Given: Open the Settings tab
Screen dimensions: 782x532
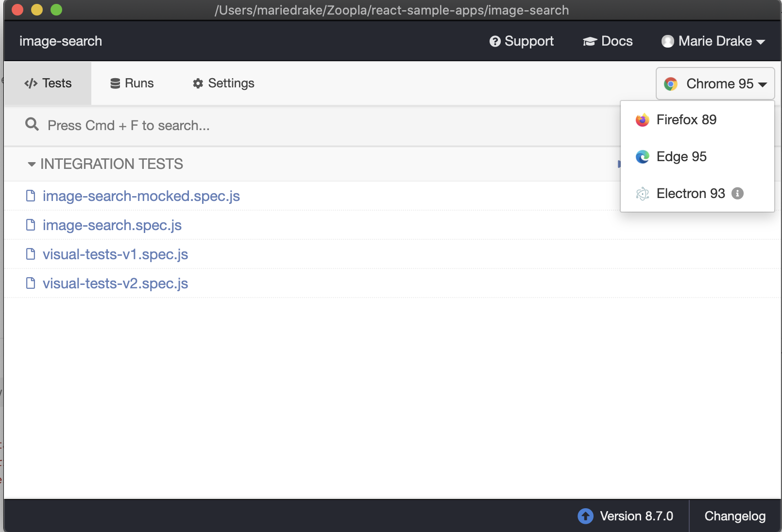Looking at the screenshot, I should 223,83.
